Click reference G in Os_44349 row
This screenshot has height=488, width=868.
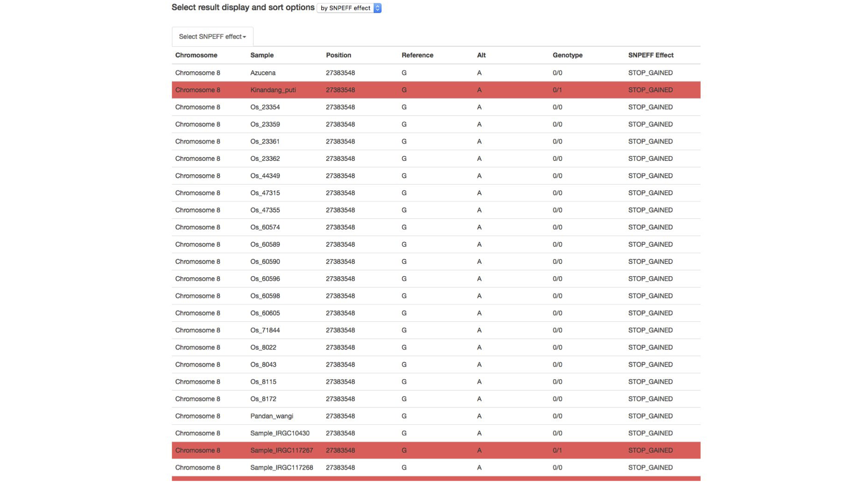tap(404, 176)
